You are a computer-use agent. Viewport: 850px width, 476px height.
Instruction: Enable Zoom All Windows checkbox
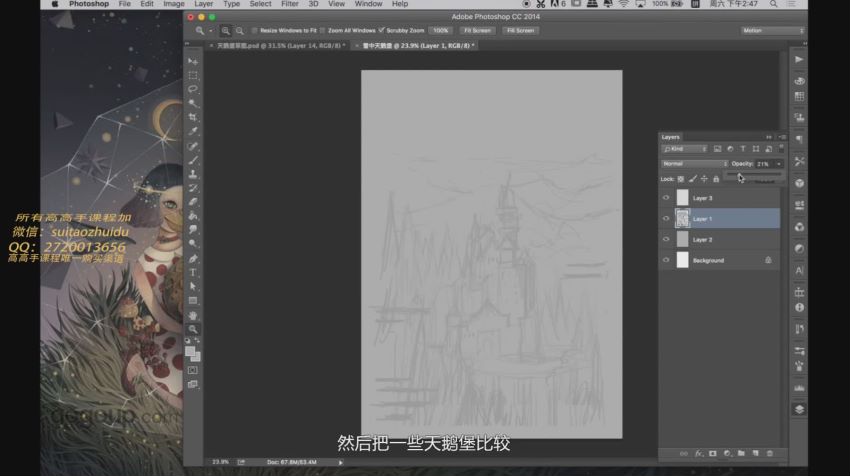point(323,31)
